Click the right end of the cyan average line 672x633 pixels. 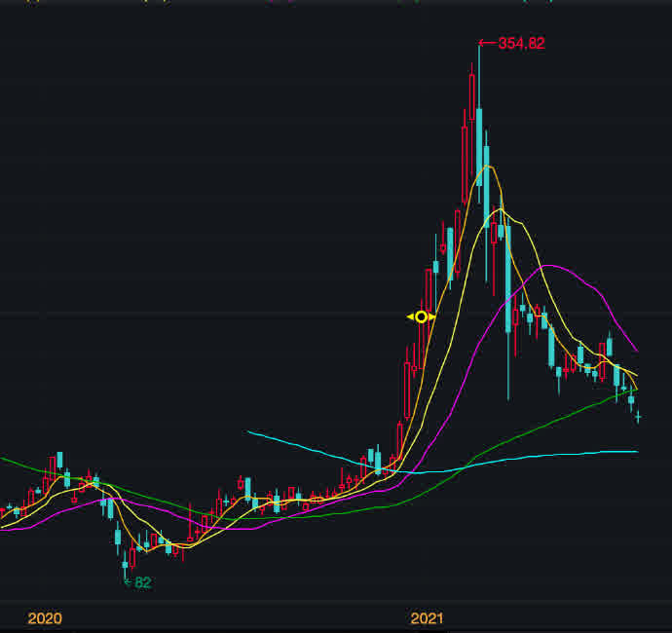[x=637, y=451]
